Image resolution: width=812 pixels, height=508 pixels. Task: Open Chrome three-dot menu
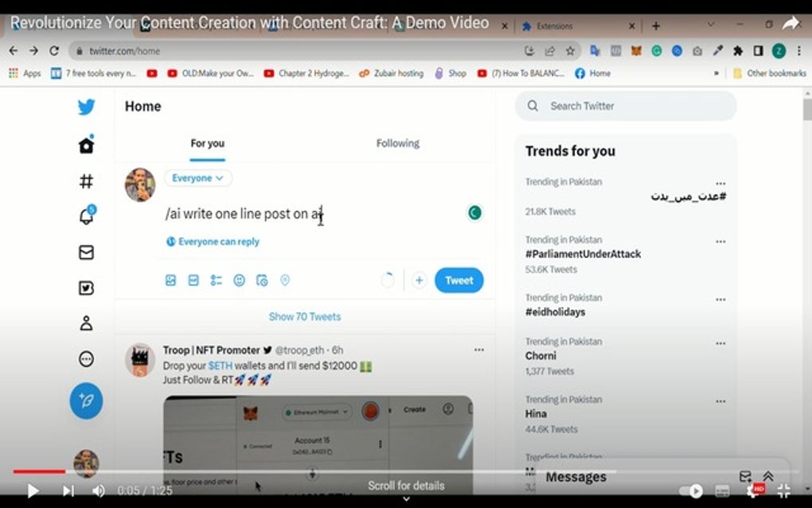click(x=799, y=51)
